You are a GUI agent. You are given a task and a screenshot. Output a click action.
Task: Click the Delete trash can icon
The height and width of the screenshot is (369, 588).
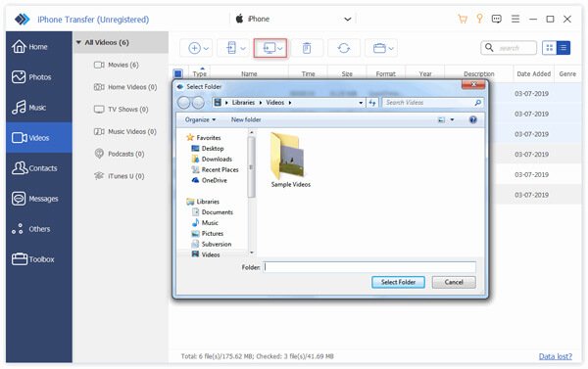click(x=307, y=48)
